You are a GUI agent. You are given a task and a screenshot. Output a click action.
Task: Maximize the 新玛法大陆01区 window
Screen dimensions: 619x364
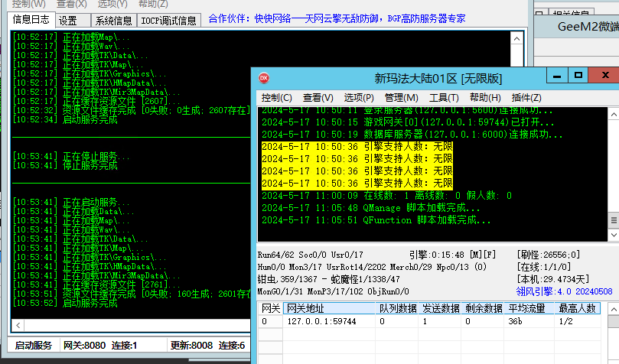pyautogui.click(x=578, y=76)
